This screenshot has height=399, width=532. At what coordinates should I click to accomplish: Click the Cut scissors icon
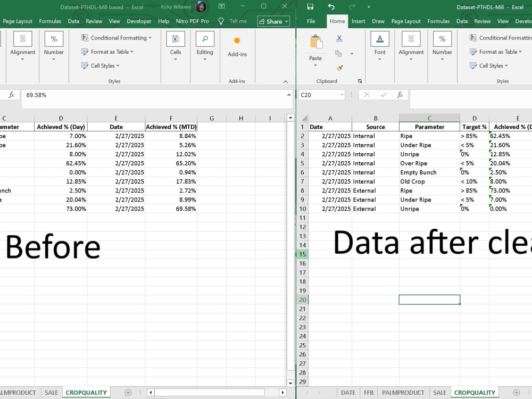339,39
